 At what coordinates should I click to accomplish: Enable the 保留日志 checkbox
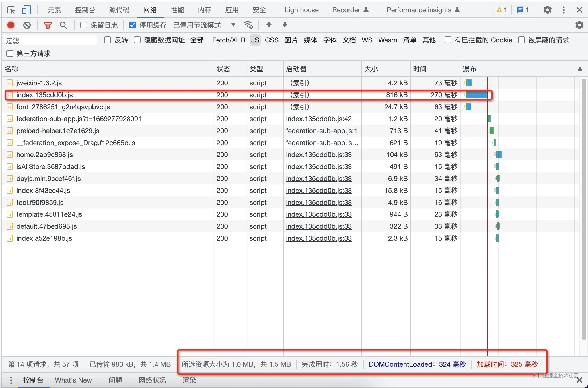[x=84, y=25]
